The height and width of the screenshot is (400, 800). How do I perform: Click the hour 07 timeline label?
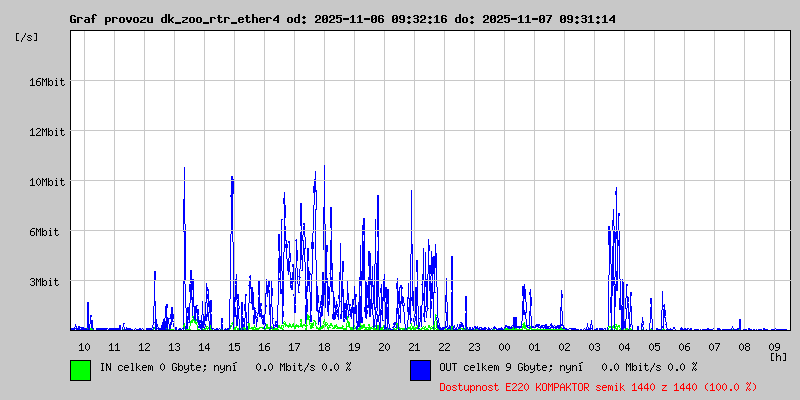tap(714, 346)
